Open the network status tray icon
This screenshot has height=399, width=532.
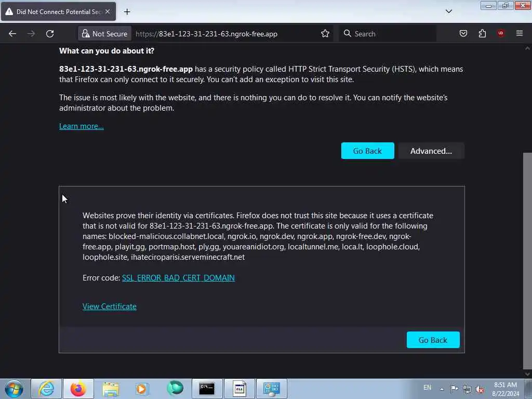pos(467,389)
